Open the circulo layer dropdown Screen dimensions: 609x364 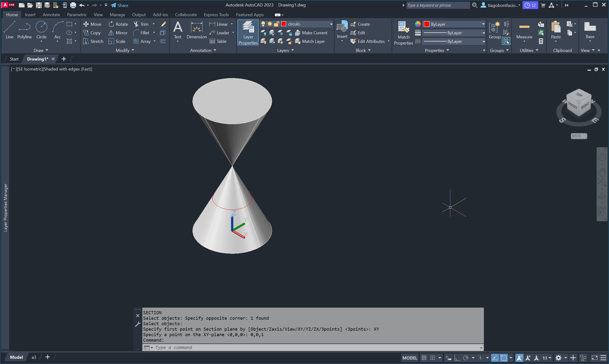[331, 24]
